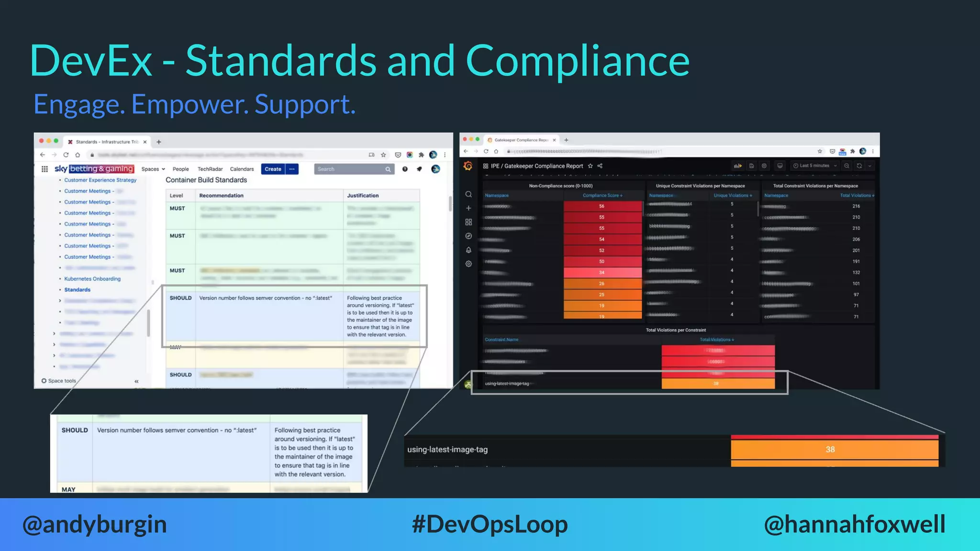980x551 pixels.
Task: Click the Confluence search magnifier icon
Action: (x=388, y=169)
